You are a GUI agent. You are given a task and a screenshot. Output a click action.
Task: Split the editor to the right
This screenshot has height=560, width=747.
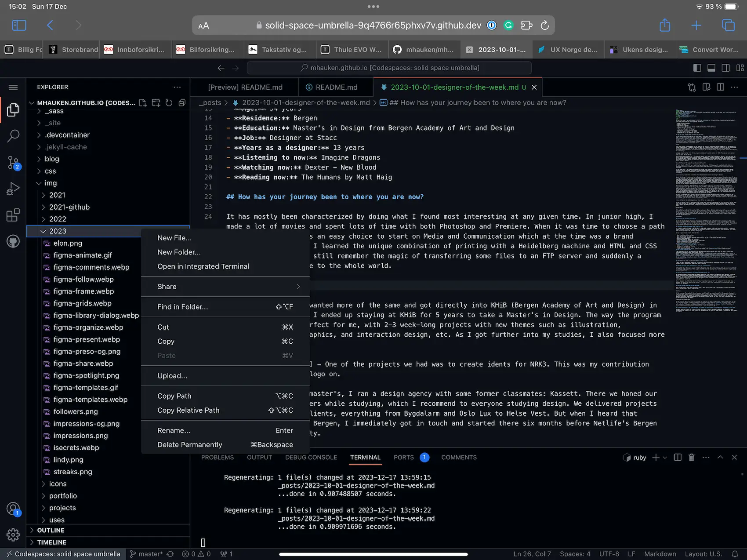tap(720, 87)
